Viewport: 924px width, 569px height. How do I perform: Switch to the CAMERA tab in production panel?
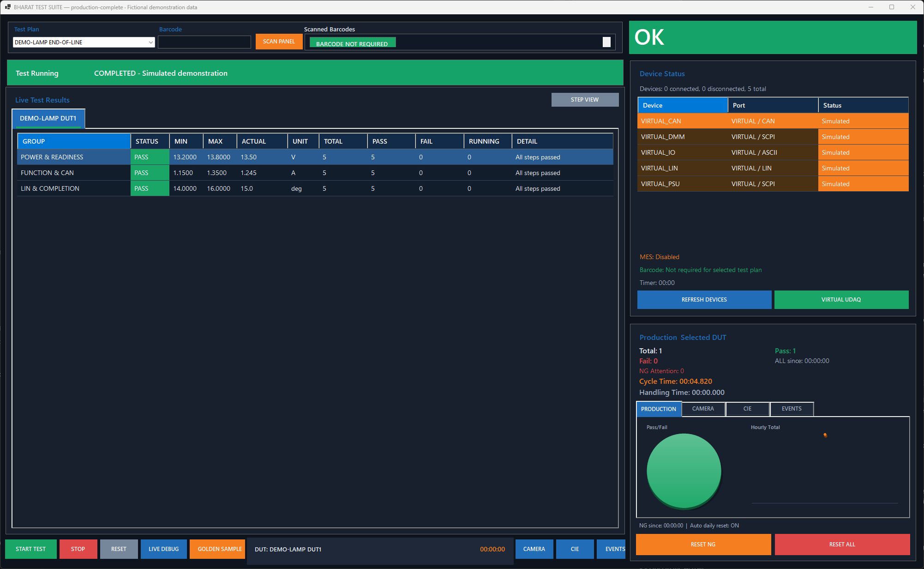tap(703, 409)
